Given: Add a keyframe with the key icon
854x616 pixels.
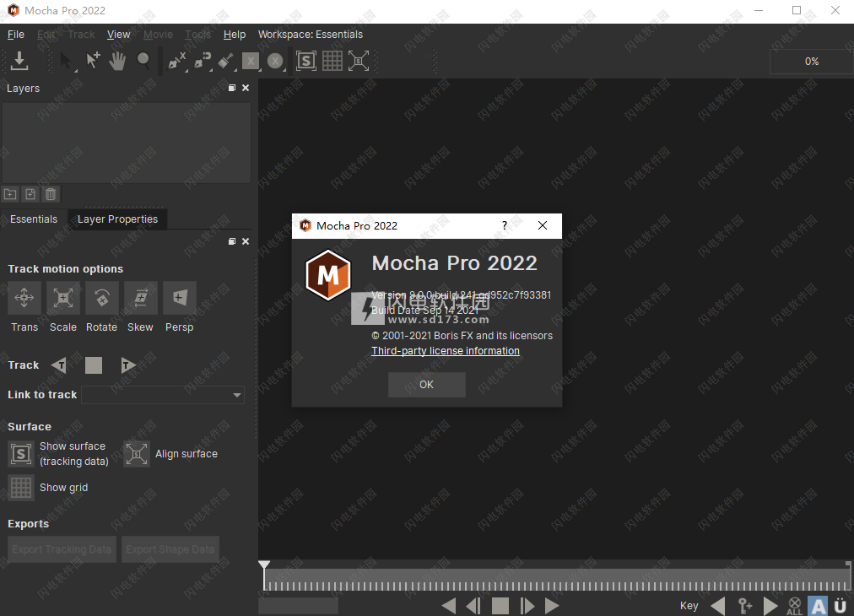Looking at the screenshot, I should point(745,606).
